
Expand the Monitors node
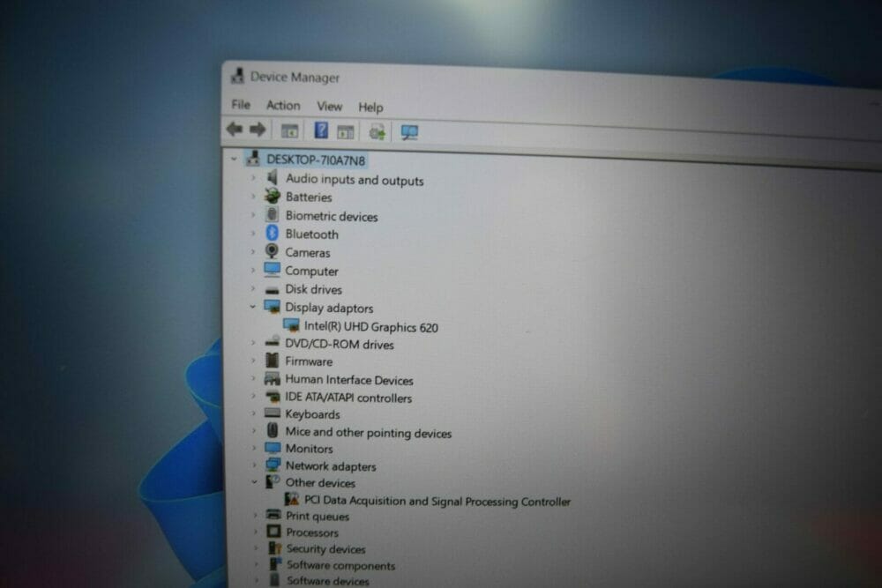coord(254,448)
